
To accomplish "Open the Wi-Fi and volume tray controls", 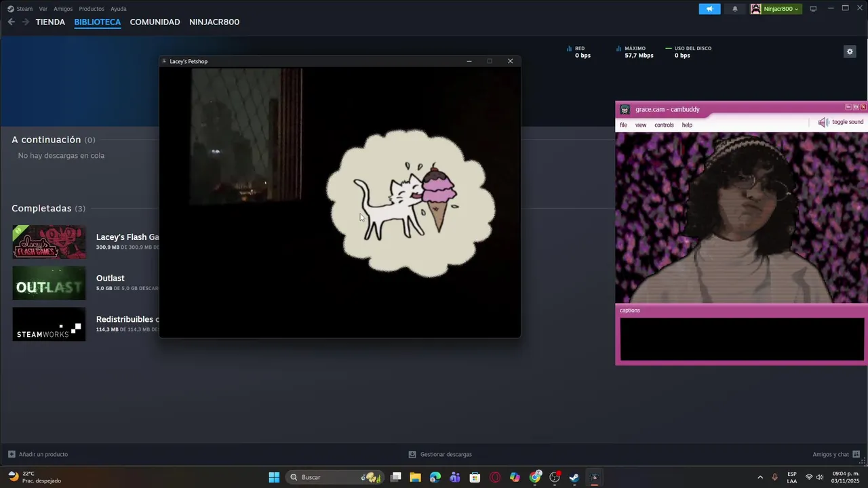I will 814,477.
